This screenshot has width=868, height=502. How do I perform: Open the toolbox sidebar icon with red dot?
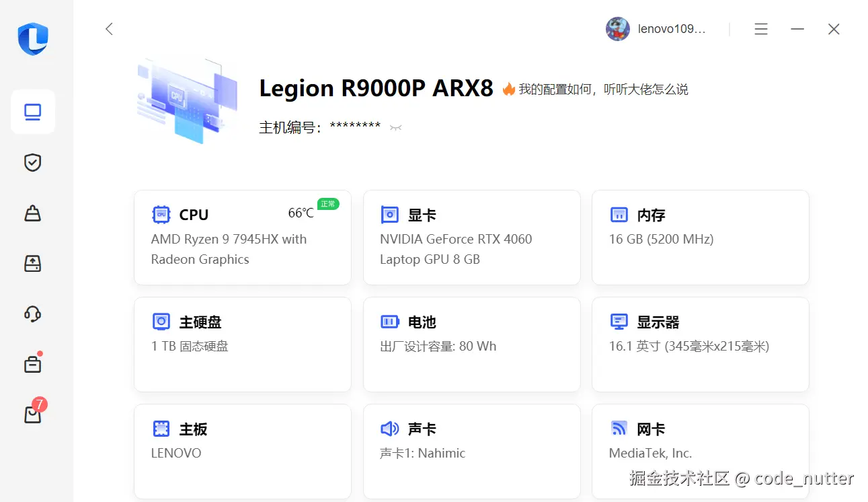pos(33,364)
